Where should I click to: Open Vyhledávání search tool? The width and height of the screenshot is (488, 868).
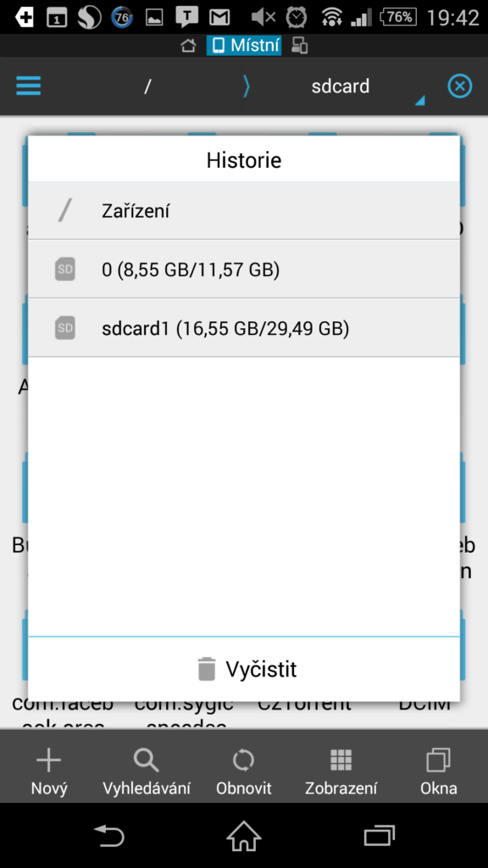pyautogui.click(x=146, y=771)
